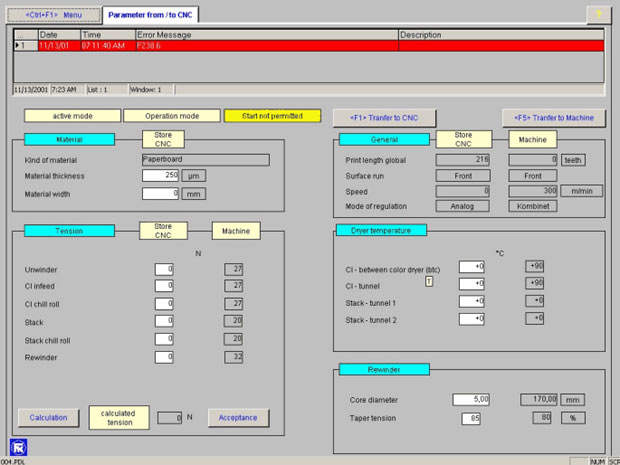The image size is (620, 465).
Task: Click the Calculation button
Action: pyautogui.click(x=48, y=418)
